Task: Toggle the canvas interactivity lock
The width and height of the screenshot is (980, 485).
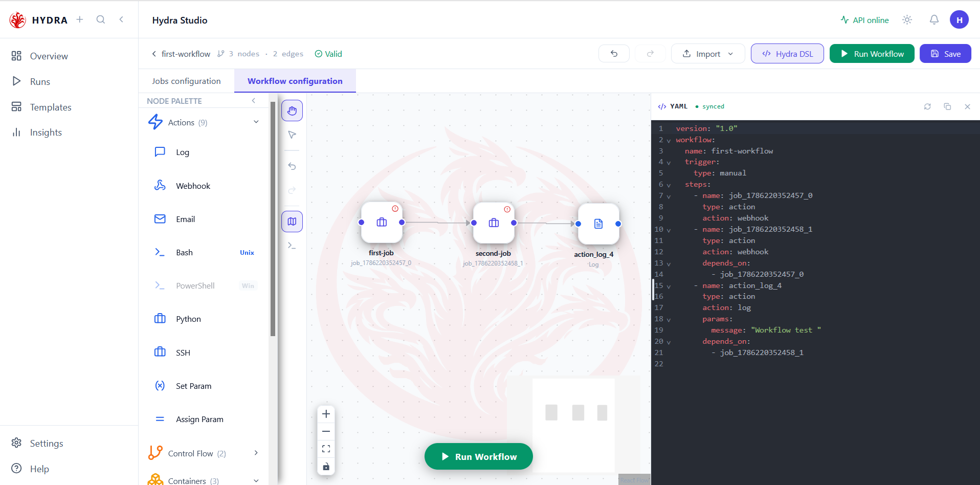Action: pyautogui.click(x=326, y=467)
